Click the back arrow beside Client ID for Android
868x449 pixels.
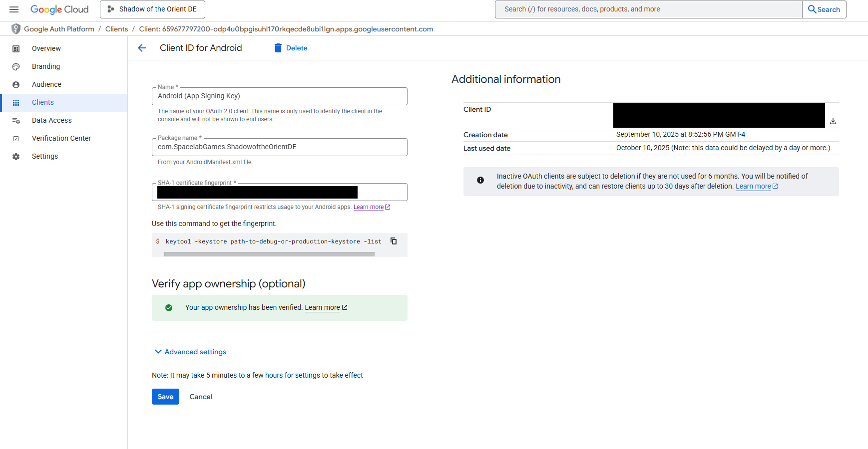click(x=142, y=48)
